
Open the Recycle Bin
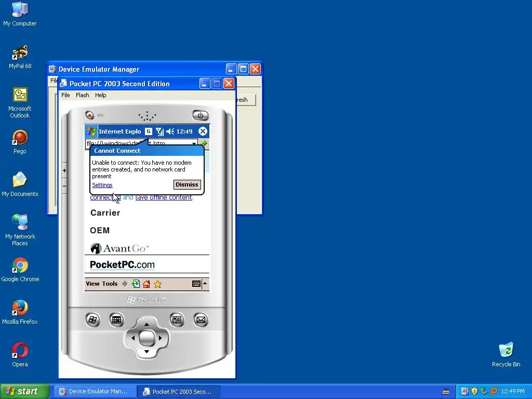pyautogui.click(x=506, y=355)
